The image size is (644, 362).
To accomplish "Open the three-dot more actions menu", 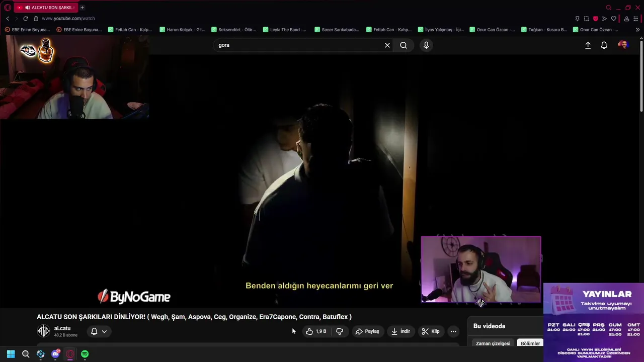I will pos(453,331).
